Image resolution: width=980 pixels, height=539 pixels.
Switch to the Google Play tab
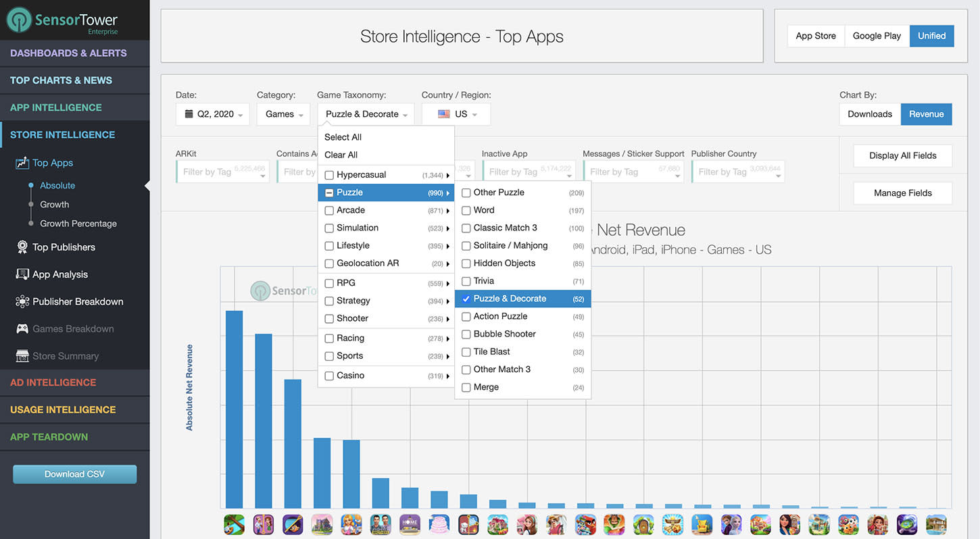[x=876, y=36]
